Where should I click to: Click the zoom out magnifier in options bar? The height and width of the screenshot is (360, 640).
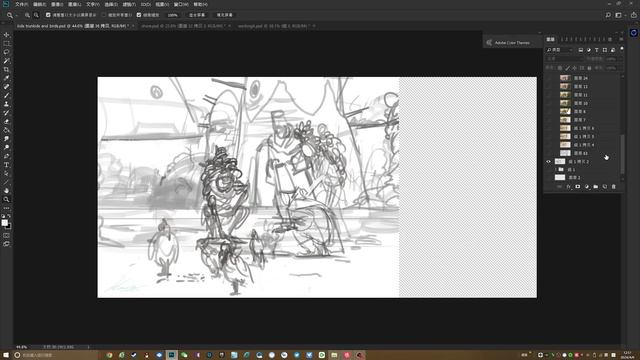(x=36, y=15)
